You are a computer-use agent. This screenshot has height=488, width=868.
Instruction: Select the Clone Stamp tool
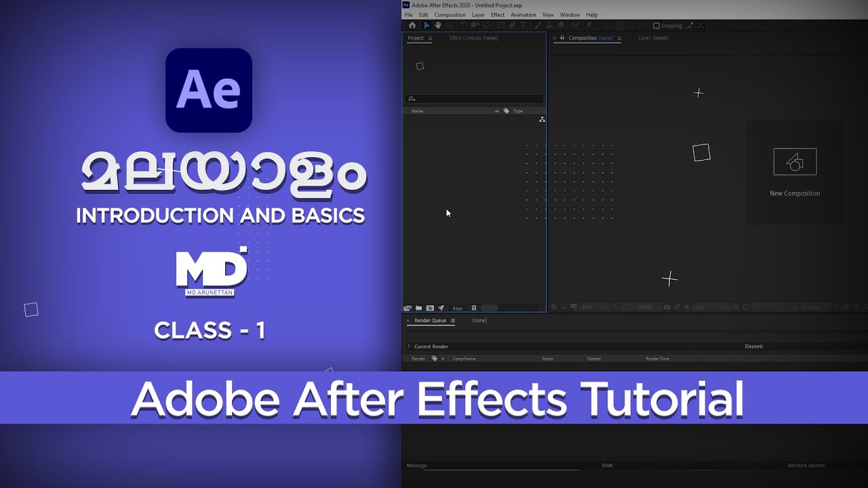click(549, 26)
